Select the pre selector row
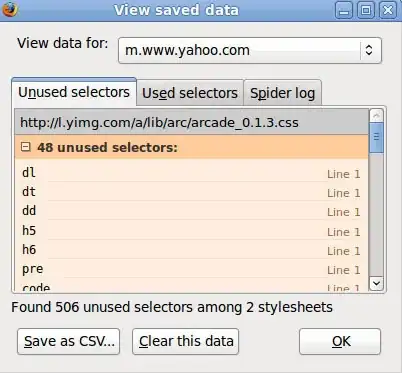 click(192, 269)
